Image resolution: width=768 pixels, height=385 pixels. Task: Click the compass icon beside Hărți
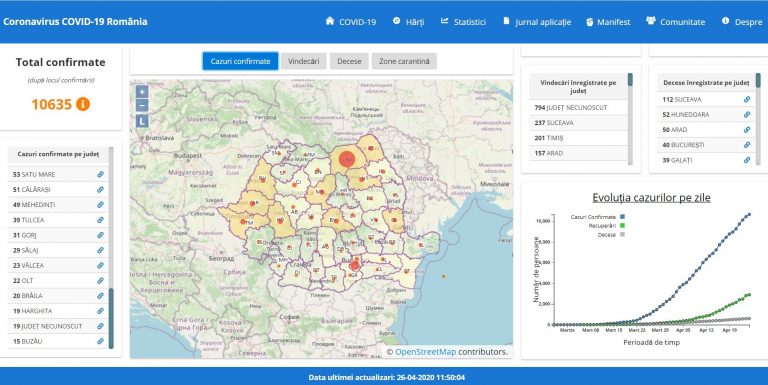tap(396, 21)
